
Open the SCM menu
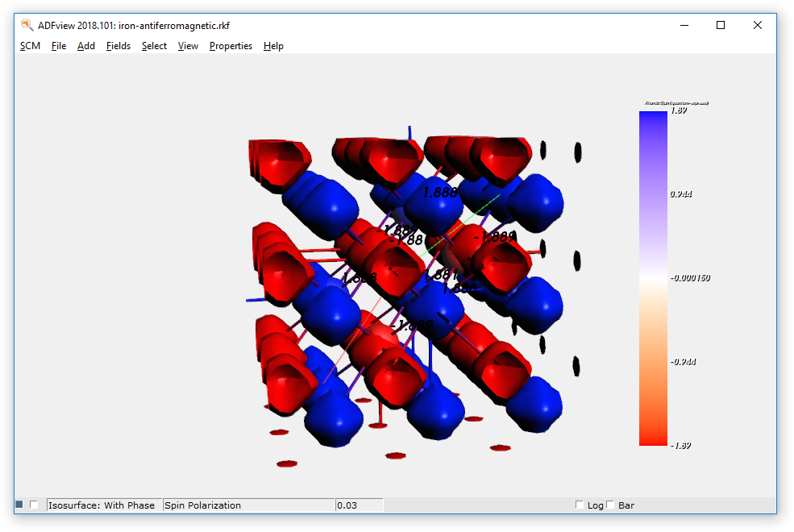[x=30, y=46]
